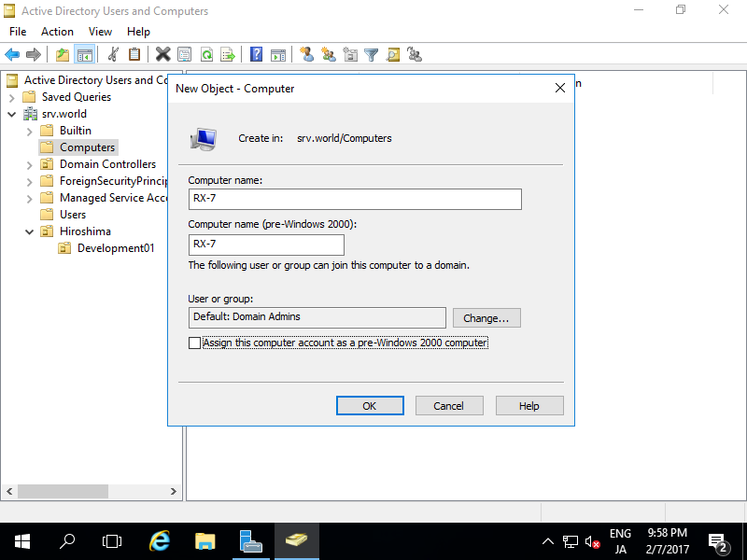This screenshot has height=560, width=747.
Task: Click the Cut scissors icon
Action: coord(113,55)
